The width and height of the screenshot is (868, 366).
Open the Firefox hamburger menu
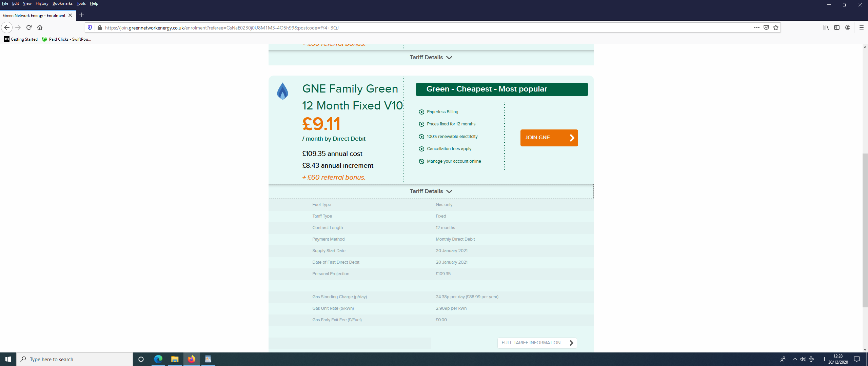(861, 27)
